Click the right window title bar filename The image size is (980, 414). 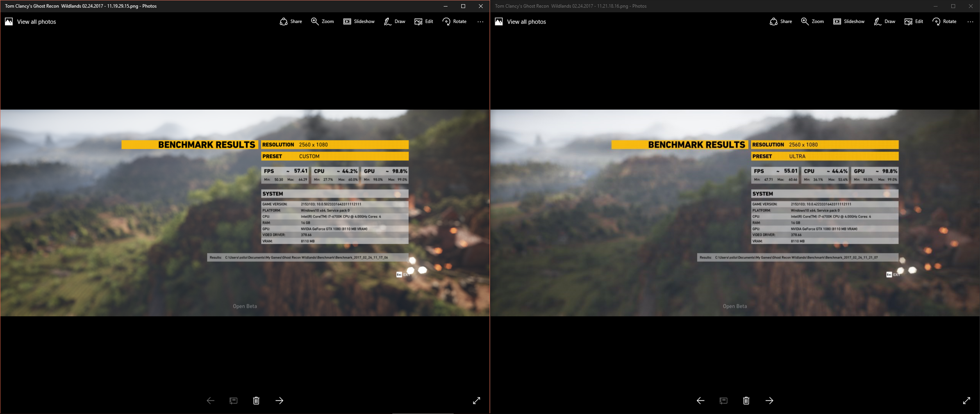571,6
